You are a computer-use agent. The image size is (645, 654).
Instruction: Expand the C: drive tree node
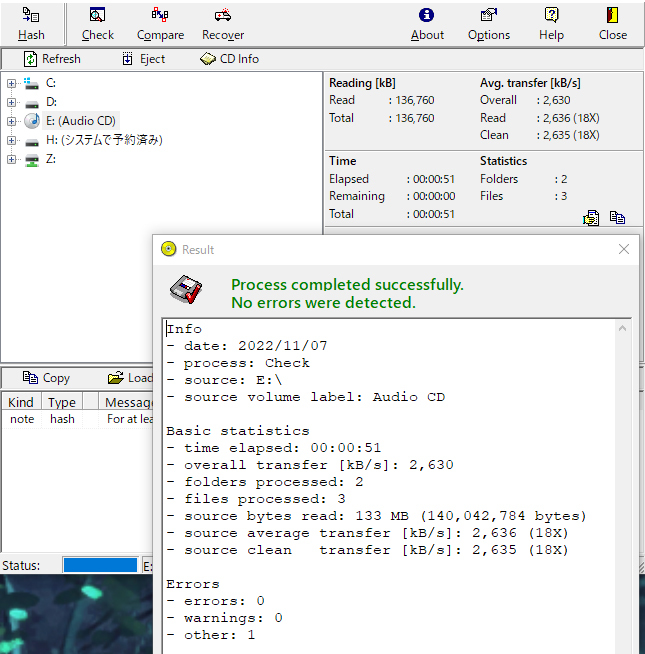pos(12,83)
